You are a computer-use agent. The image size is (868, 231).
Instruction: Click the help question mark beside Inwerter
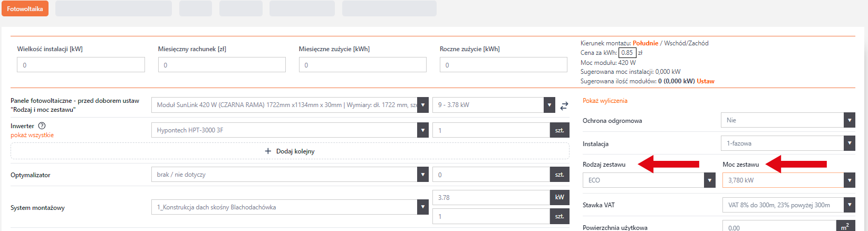[x=42, y=126]
